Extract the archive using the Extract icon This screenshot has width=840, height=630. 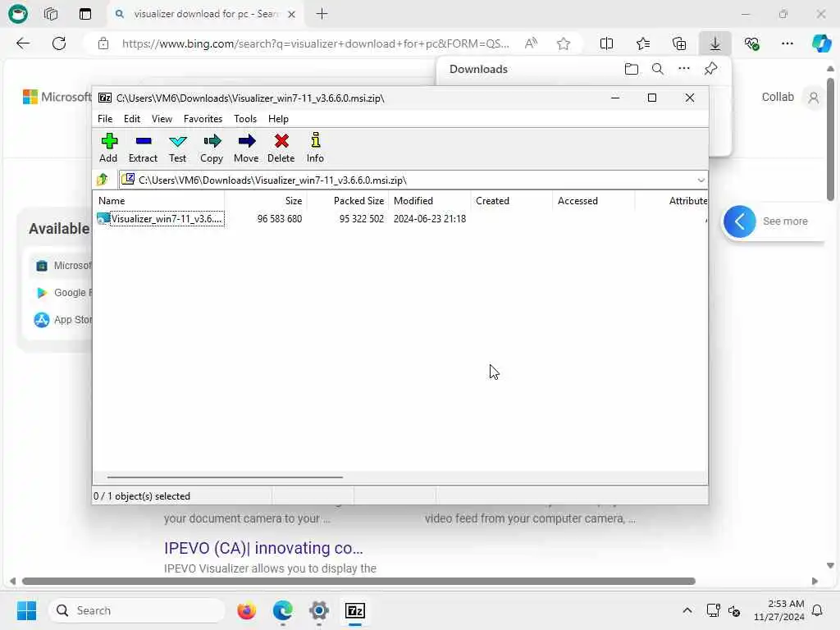point(143,148)
